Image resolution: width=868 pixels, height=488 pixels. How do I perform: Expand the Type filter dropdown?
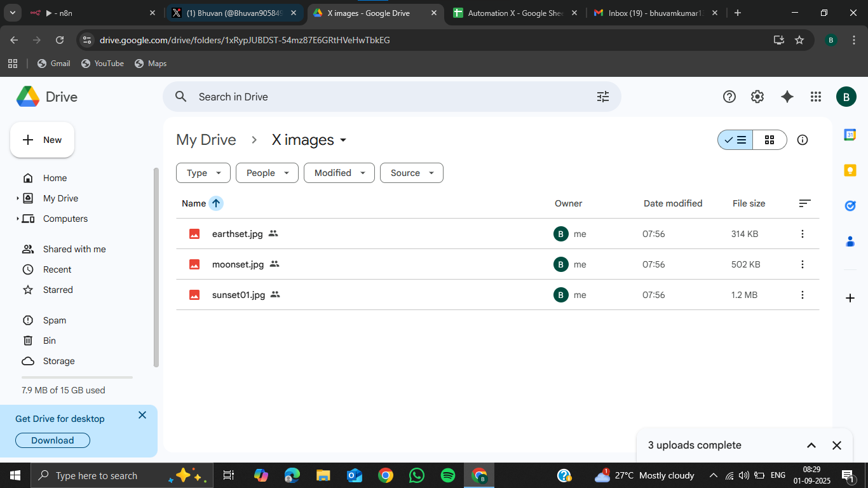pos(203,173)
